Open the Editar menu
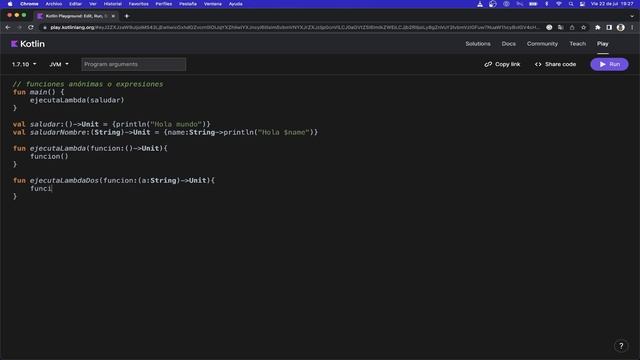640x360 pixels. coord(75,4)
